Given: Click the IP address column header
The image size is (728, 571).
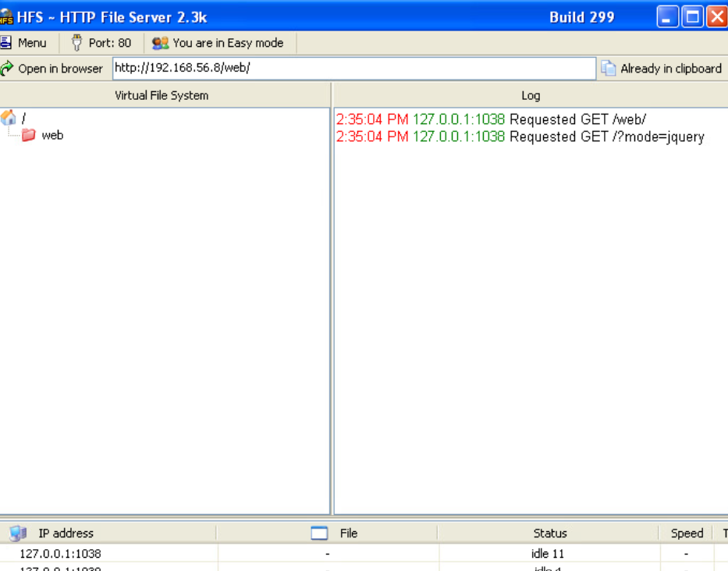Looking at the screenshot, I should [x=108, y=533].
